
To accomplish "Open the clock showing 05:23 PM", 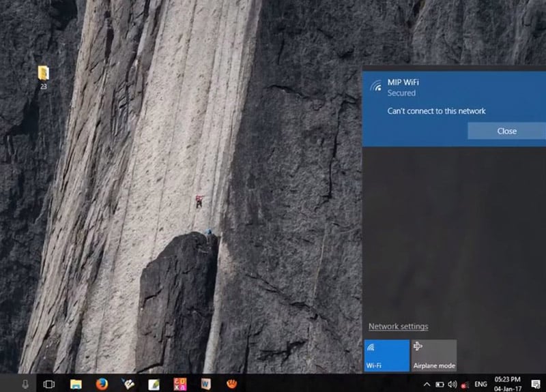I will coord(508,384).
